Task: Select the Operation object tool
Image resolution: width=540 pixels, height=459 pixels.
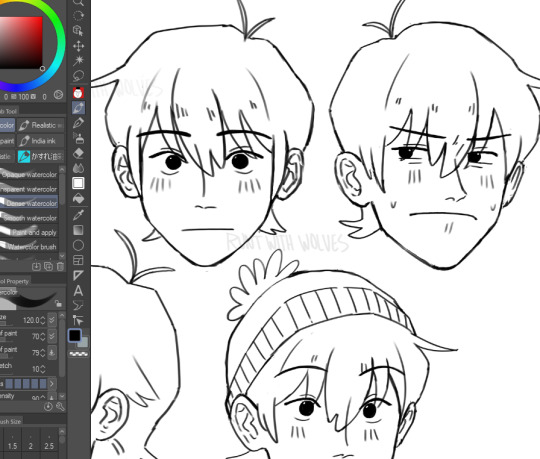Action: pos(79,31)
